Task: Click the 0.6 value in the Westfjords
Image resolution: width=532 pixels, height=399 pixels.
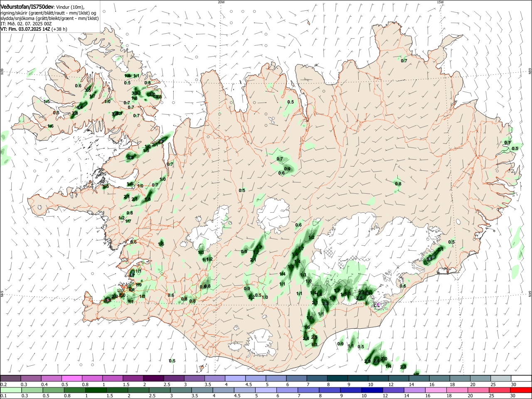Action: (78, 86)
